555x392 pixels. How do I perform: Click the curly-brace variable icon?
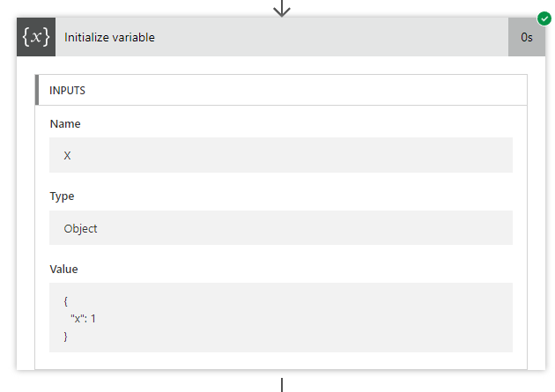[x=36, y=37]
